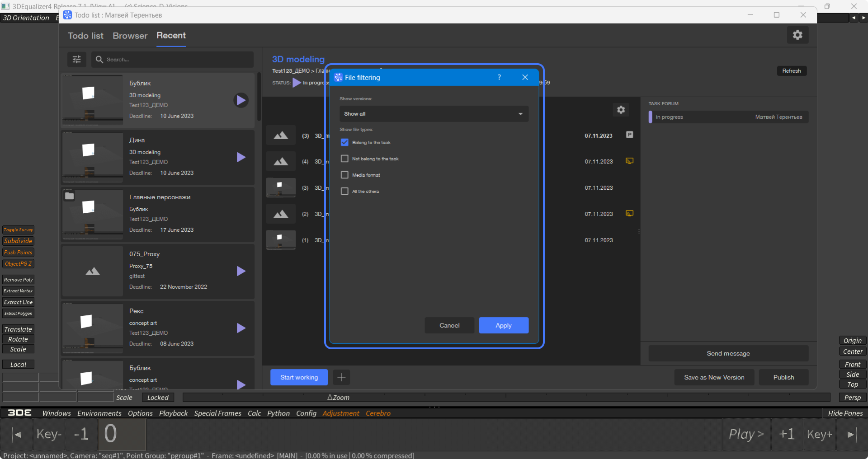
Task: Open help question mark in File filtering
Action: pos(499,77)
